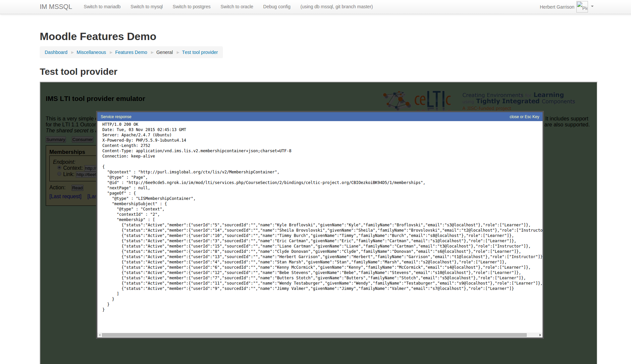The height and width of the screenshot is (364, 631).
Task: Click the "nextPage" : null line
Action: tap(129, 188)
